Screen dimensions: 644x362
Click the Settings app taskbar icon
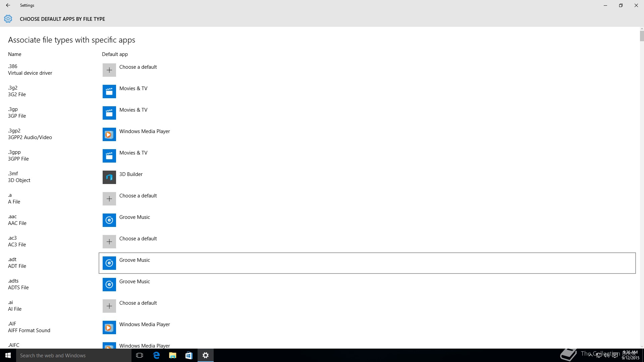click(x=206, y=355)
